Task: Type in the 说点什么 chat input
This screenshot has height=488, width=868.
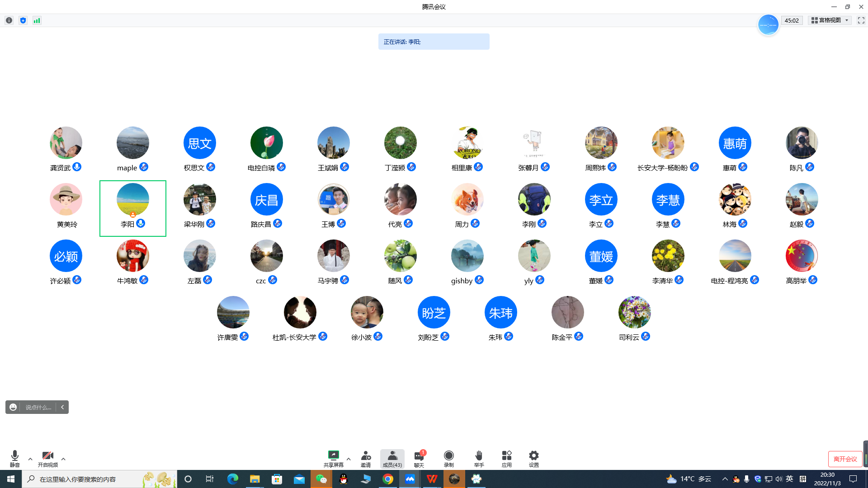Action: point(38,407)
